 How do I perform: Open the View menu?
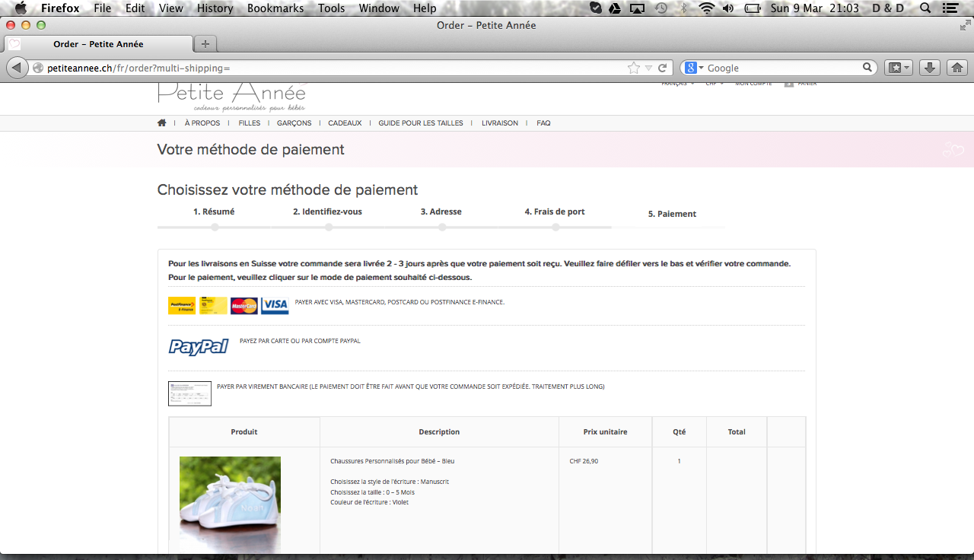(x=171, y=8)
